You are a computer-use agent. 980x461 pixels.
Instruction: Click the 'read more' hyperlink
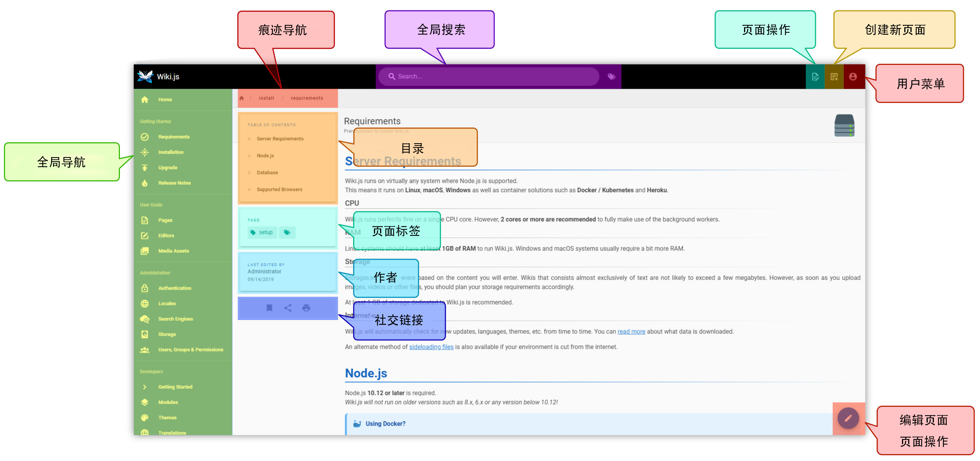click(x=631, y=332)
